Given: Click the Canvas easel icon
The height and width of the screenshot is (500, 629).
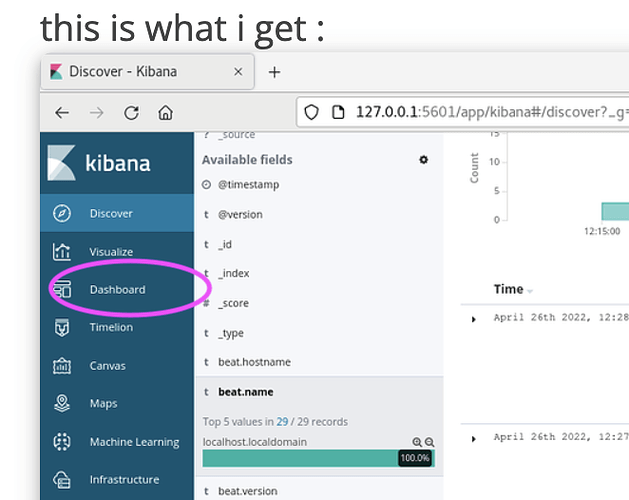Looking at the screenshot, I should [x=62, y=366].
